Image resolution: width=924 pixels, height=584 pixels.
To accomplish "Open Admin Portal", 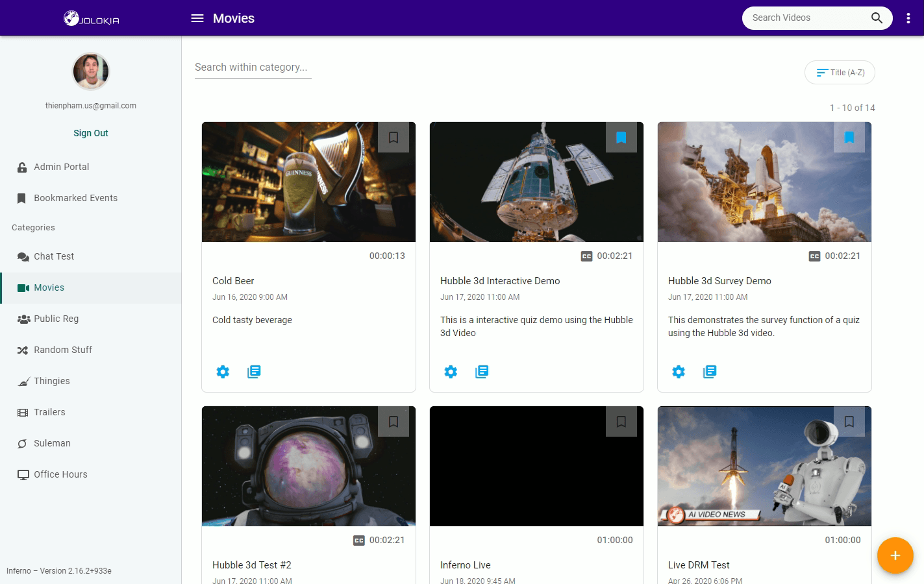I will click(x=91, y=167).
